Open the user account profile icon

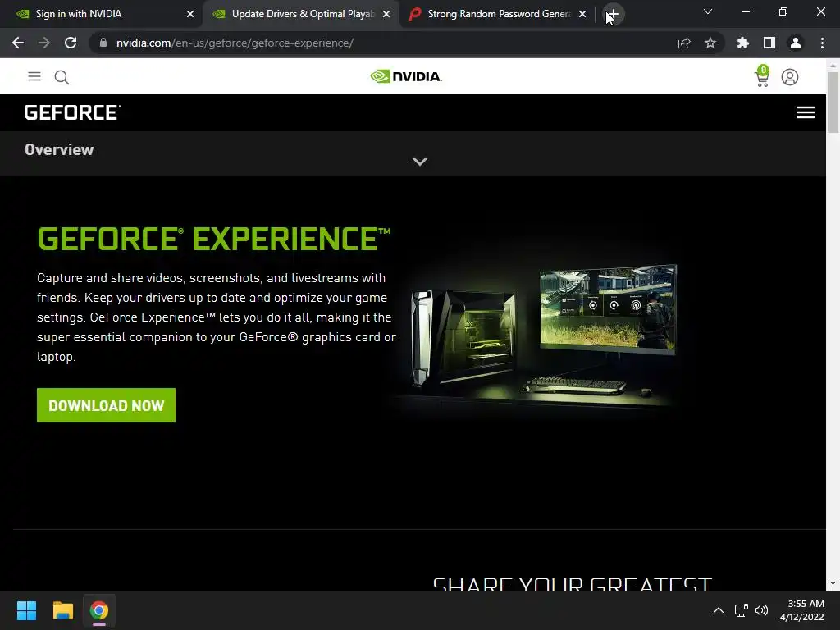(790, 77)
